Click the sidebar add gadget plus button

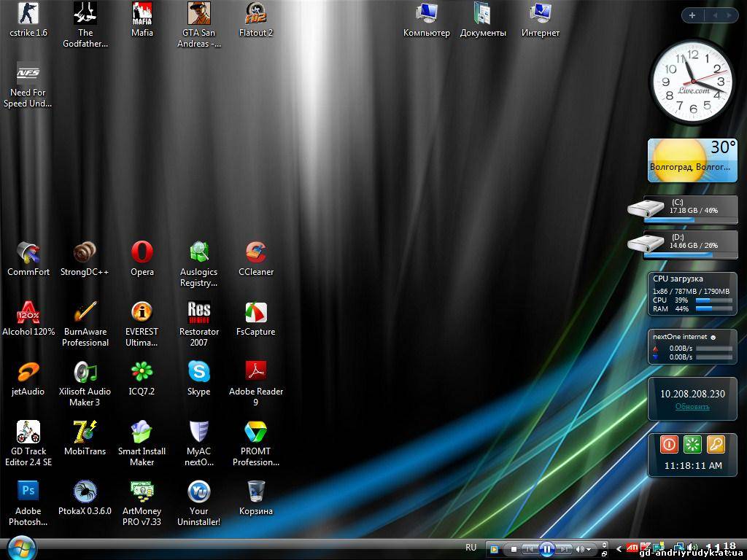(692, 15)
